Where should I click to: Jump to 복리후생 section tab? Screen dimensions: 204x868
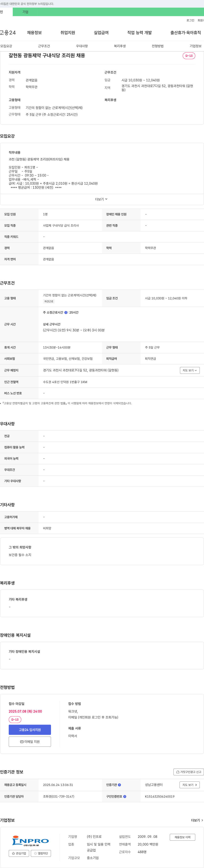click(x=120, y=46)
